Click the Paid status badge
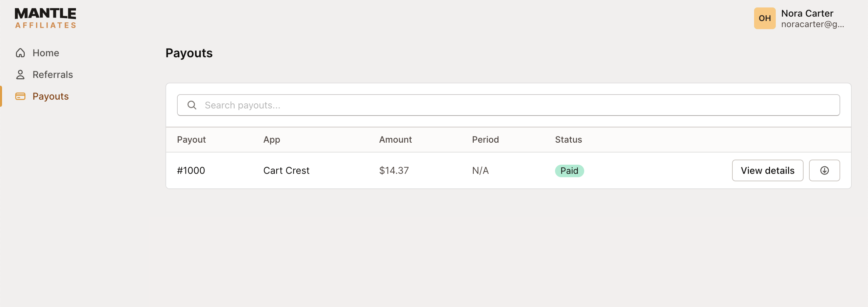Screen dimensions: 868x307 [x=569, y=171]
